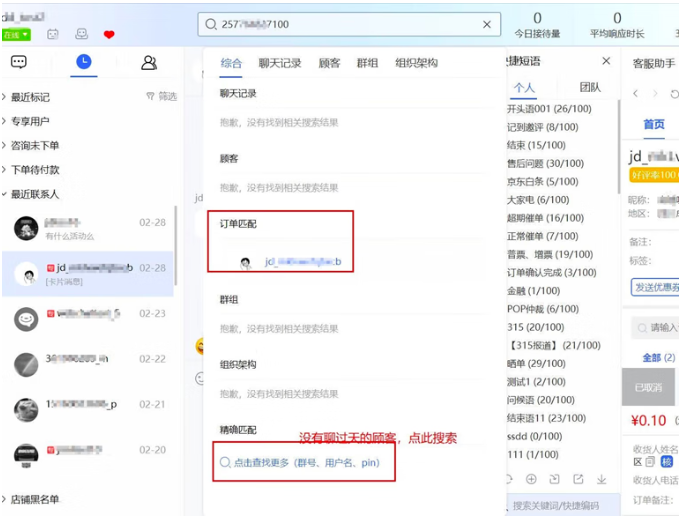Click the 筛选 filter button

point(162,96)
